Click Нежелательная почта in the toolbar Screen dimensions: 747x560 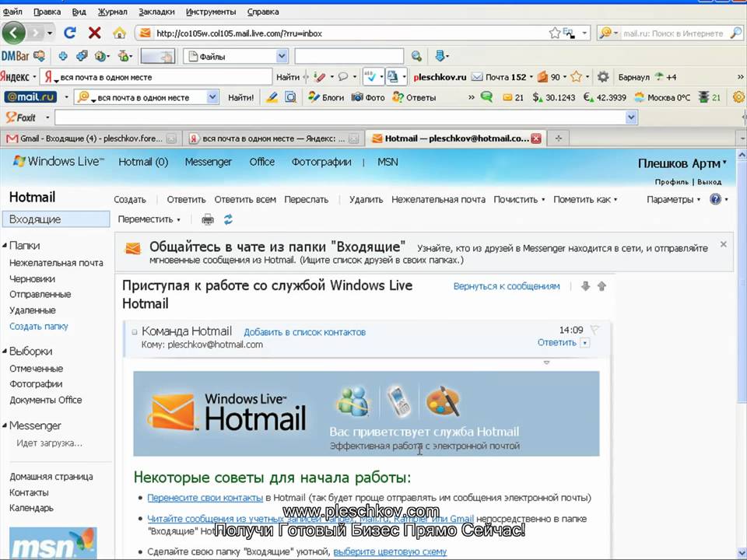tap(438, 200)
